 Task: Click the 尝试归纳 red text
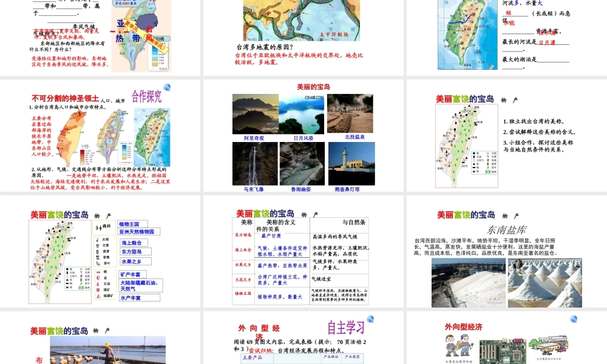(262, 351)
